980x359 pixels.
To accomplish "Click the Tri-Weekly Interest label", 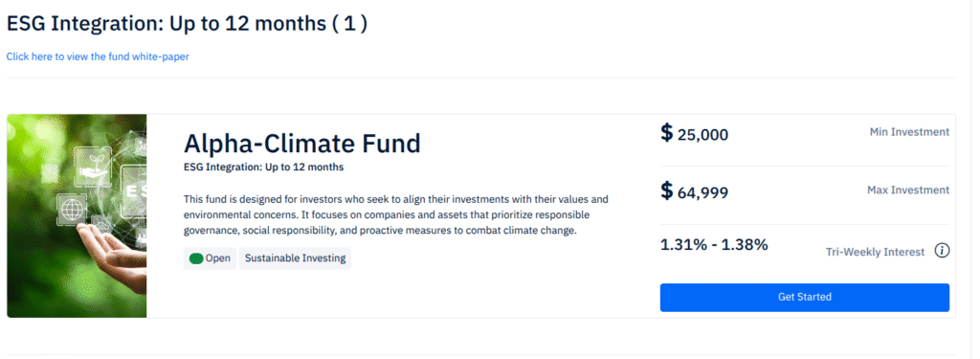I will click(875, 252).
